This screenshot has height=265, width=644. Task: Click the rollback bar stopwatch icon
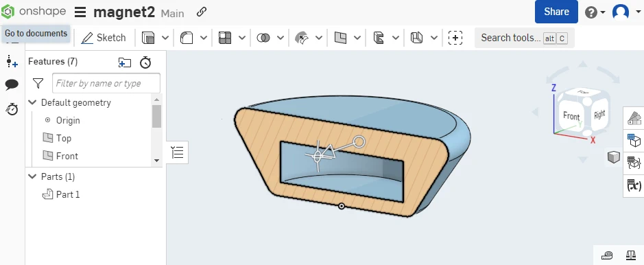145,62
